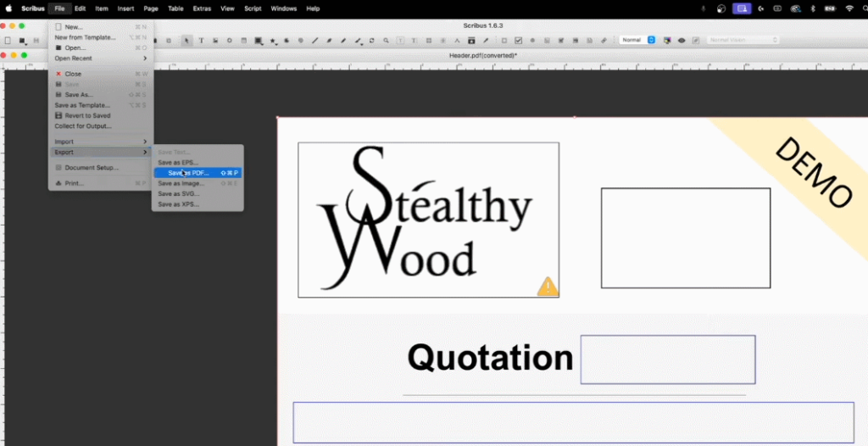Expand the Open Recent submenu
The height and width of the screenshot is (446, 868).
100,59
